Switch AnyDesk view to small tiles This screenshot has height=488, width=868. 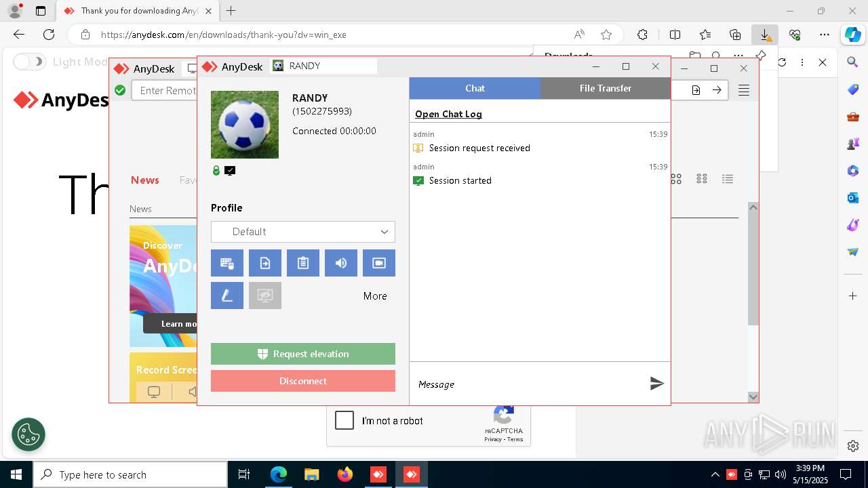point(702,179)
